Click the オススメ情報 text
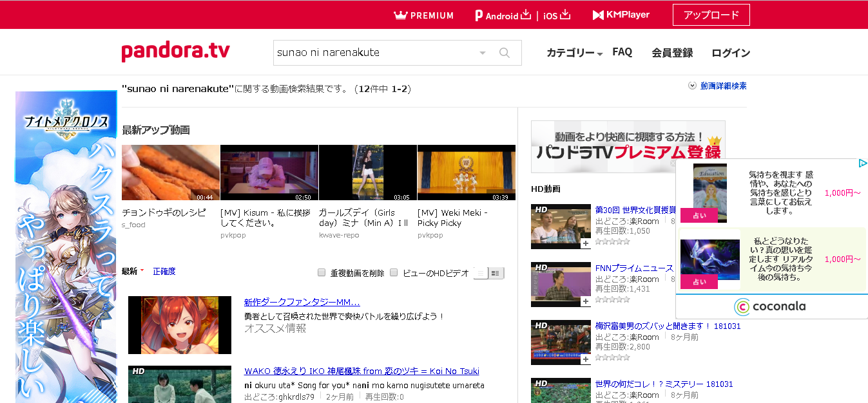 pos(275,328)
